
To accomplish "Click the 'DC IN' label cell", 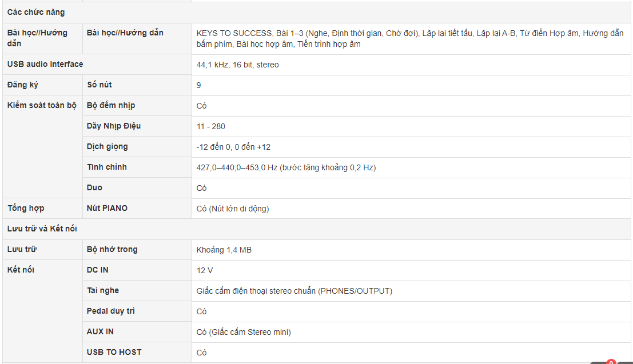I will click(x=97, y=270).
